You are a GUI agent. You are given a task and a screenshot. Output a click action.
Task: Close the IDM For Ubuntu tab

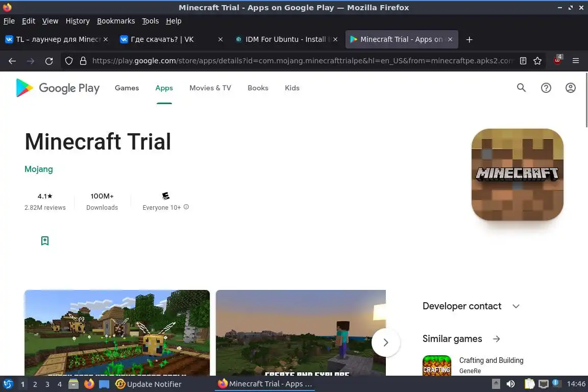coord(335,39)
